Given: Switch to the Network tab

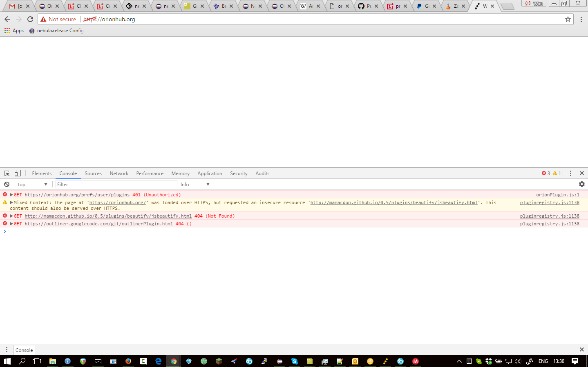Looking at the screenshot, I should [x=118, y=173].
